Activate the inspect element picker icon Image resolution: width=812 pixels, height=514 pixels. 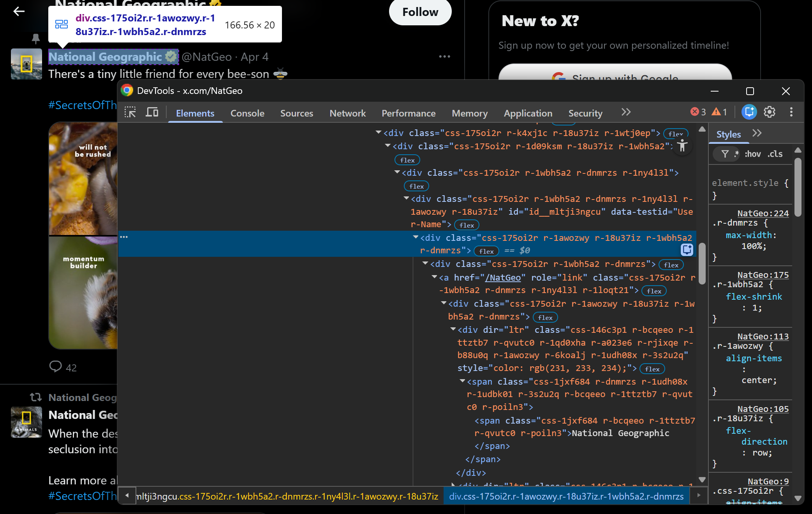(130, 113)
